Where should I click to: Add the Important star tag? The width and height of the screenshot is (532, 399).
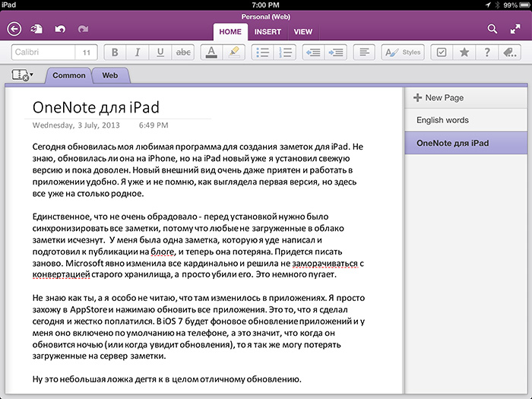tap(464, 52)
